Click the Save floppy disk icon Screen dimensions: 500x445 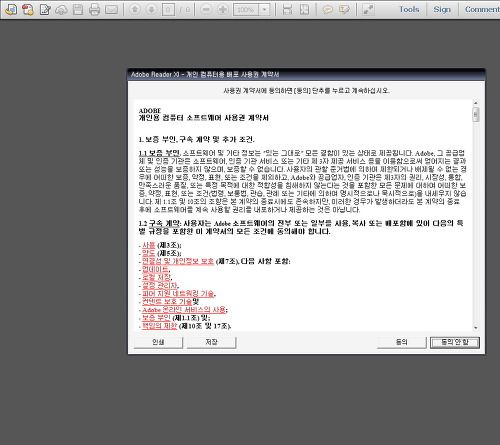tap(78, 10)
